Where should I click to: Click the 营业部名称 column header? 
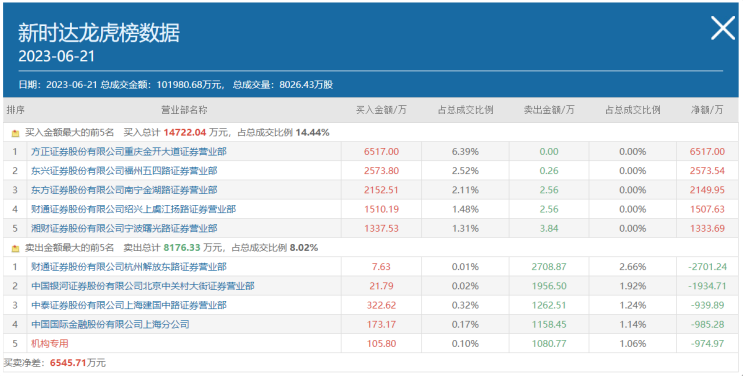pyautogui.click(x=184, y=110)
